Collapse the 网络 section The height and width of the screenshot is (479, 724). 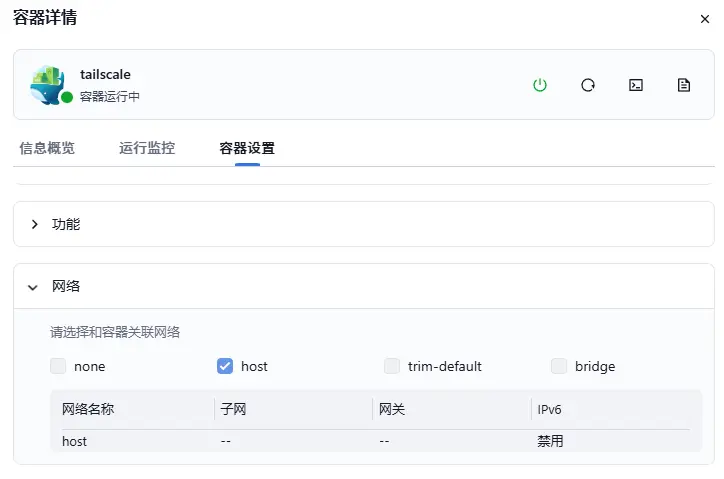[33, 287]
